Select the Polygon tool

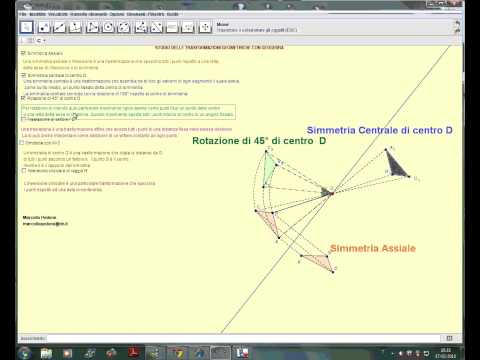coord(92,27)
